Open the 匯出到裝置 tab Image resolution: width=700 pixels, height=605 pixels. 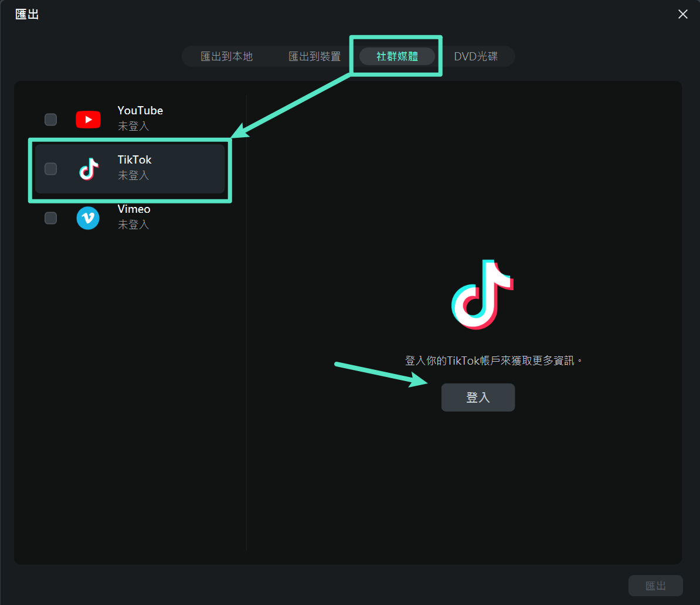[314, 56]
